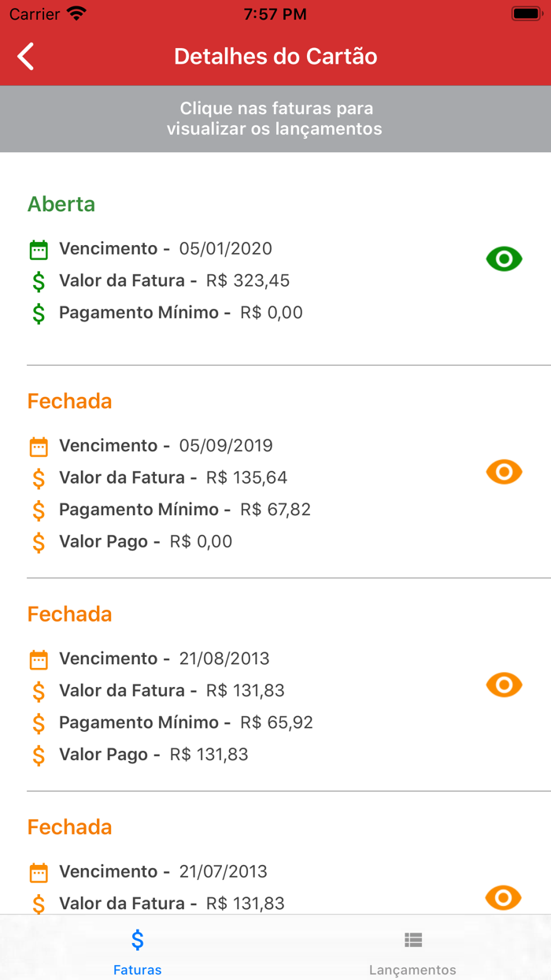This screenshot has height=980, width=551.
Task: Select the Faturas tab
Action: [x=137, y=948]
